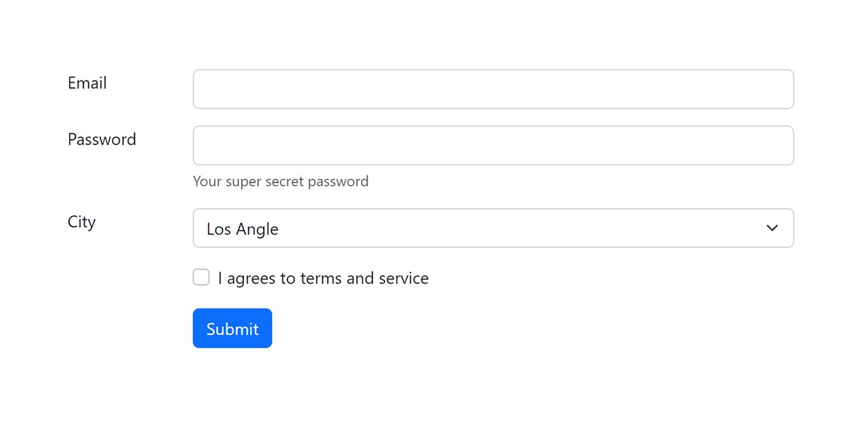Open the City dropdown
This screenshot has height=434, width=868.
(x=493, y=228)
